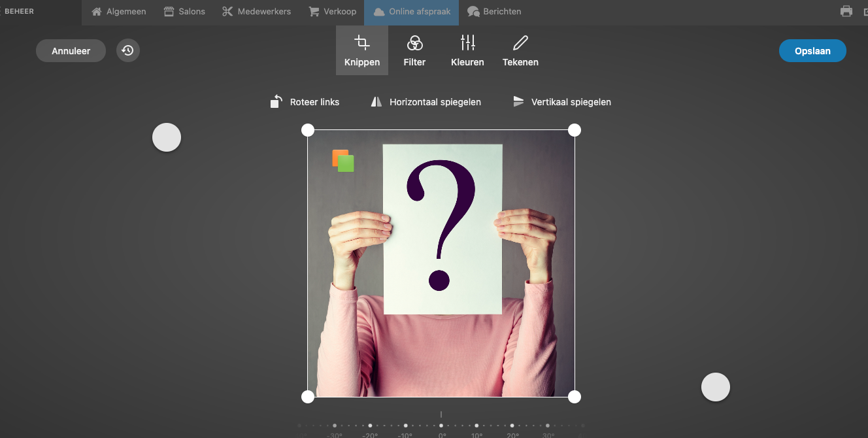Click the 0° mark on rotation slider
868x438 pixels.
441,426
